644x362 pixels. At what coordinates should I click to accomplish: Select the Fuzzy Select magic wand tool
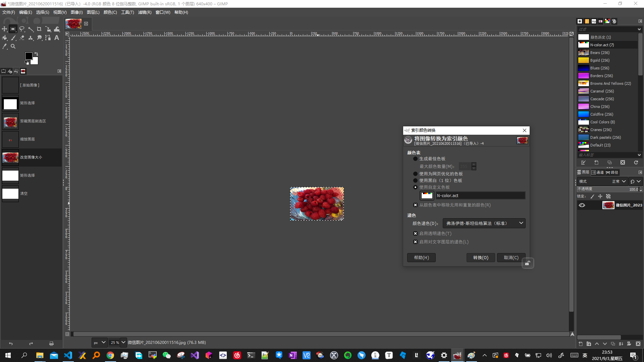(x=31, y=29)
